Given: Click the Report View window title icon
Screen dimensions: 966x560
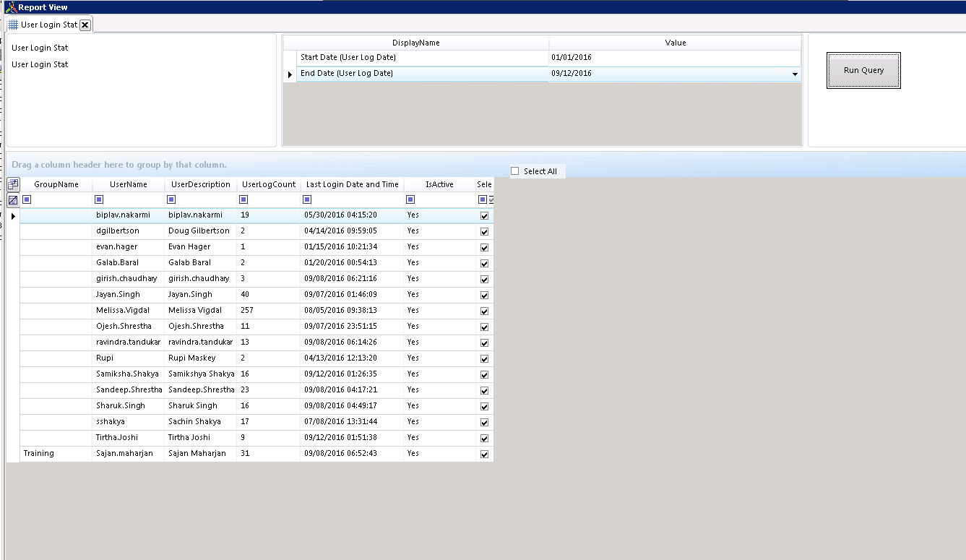Looking at the screenshot, I should (10, 7).
